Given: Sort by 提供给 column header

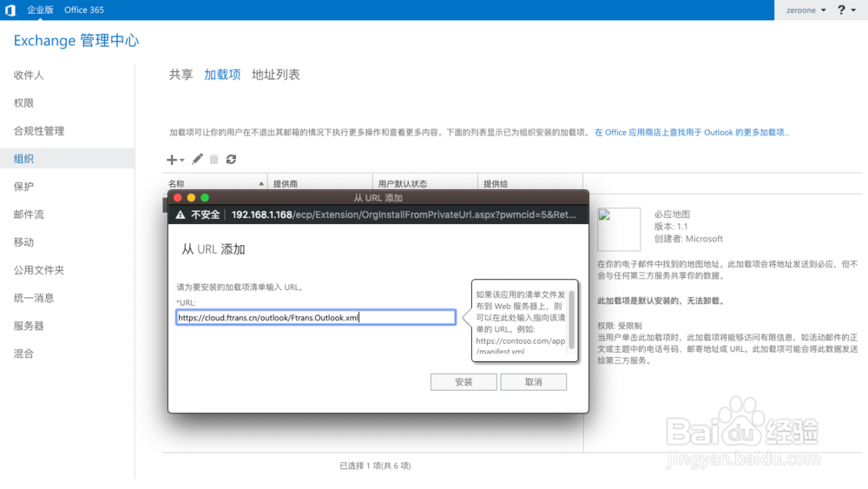Looking at the screenshot, I should point(530,183).
